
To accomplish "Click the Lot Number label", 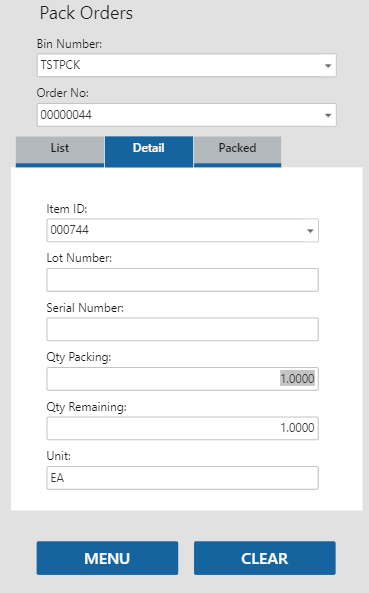I will [79, 258].
